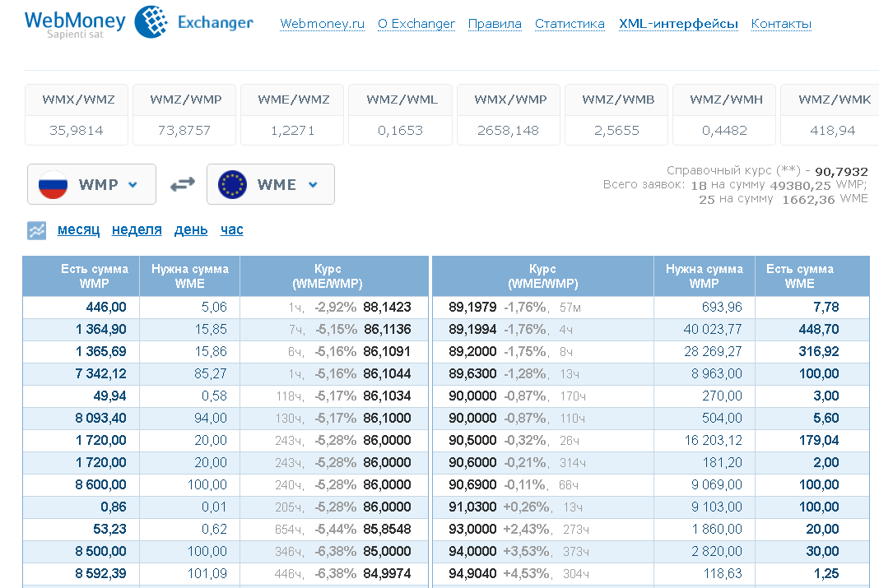Click the EU flag icon in WME selector
This screenshot has width=879, height=588.
232,185
